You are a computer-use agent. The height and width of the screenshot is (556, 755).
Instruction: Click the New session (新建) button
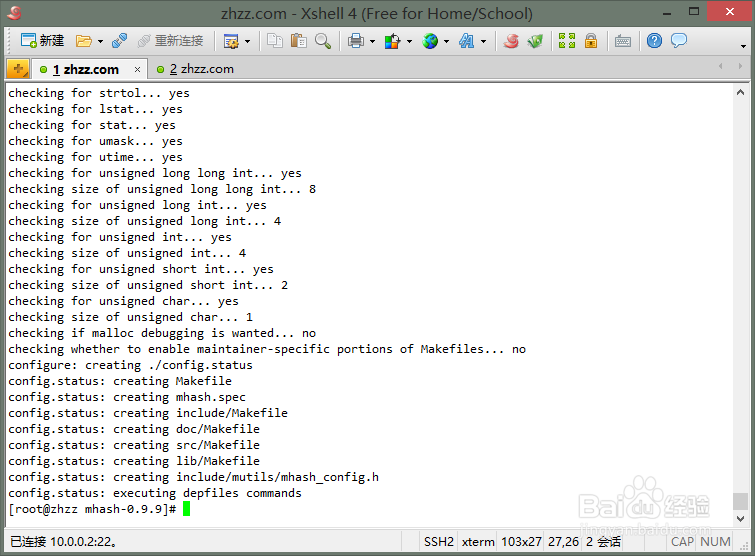click(x=42, y=41)
